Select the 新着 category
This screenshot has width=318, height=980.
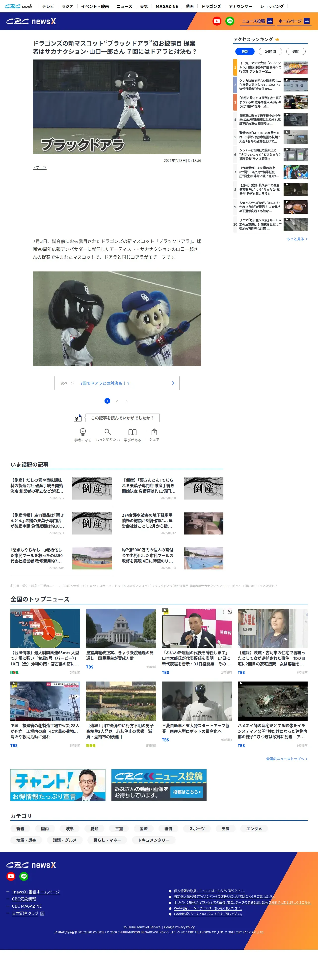coord(20,829)
